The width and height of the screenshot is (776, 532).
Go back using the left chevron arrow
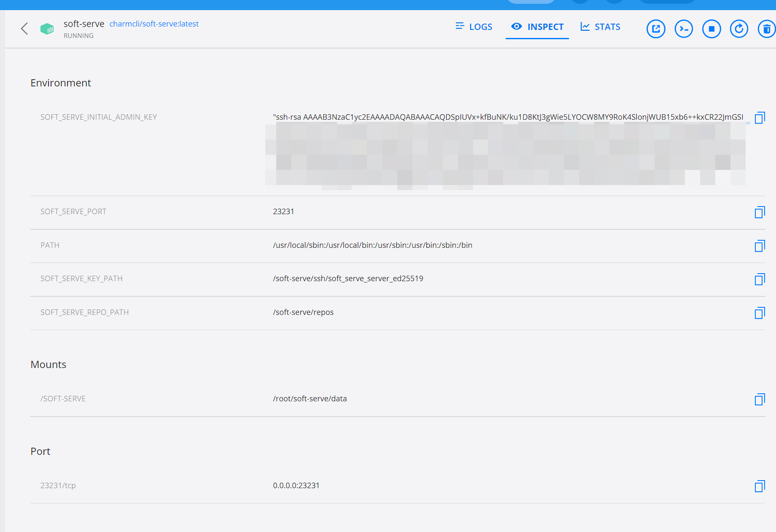(x=24, y=29)
